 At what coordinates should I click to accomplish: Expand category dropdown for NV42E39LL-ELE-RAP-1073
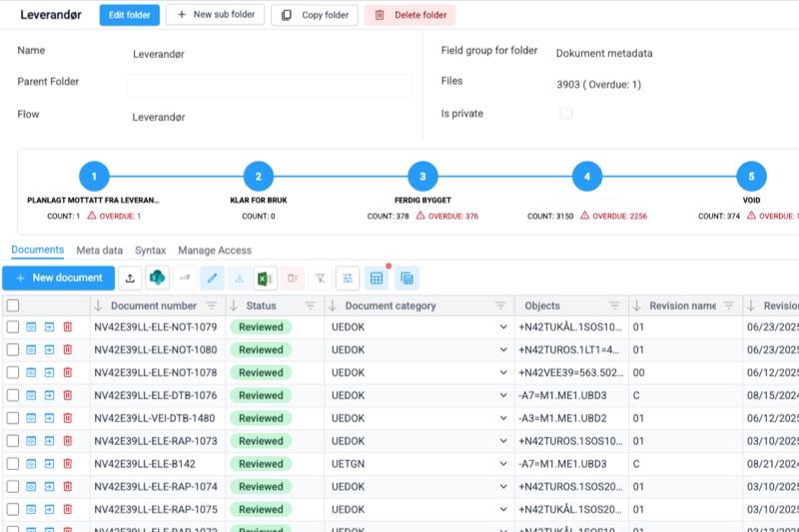point(503,441)
